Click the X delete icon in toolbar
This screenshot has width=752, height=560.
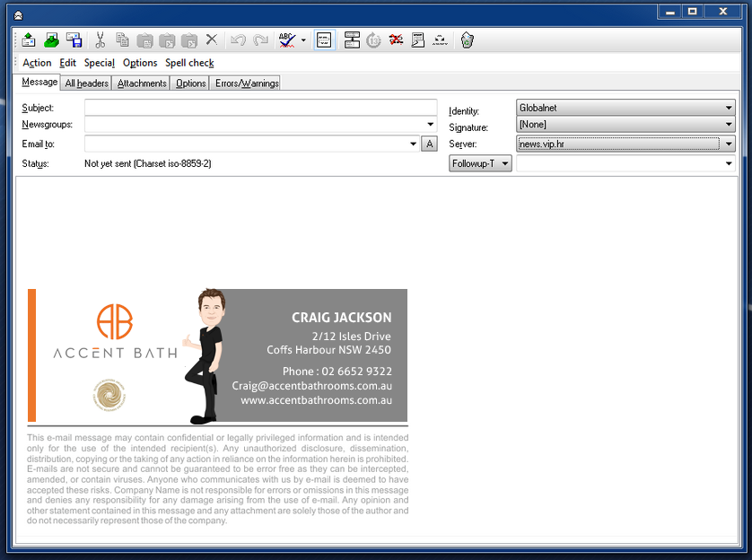point(212,39)
